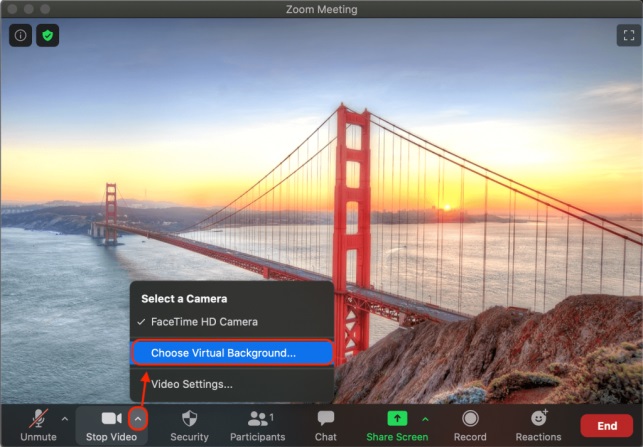Start Share Screen
The height and width of the screenshot is (447, 643).
pos(397,425)
